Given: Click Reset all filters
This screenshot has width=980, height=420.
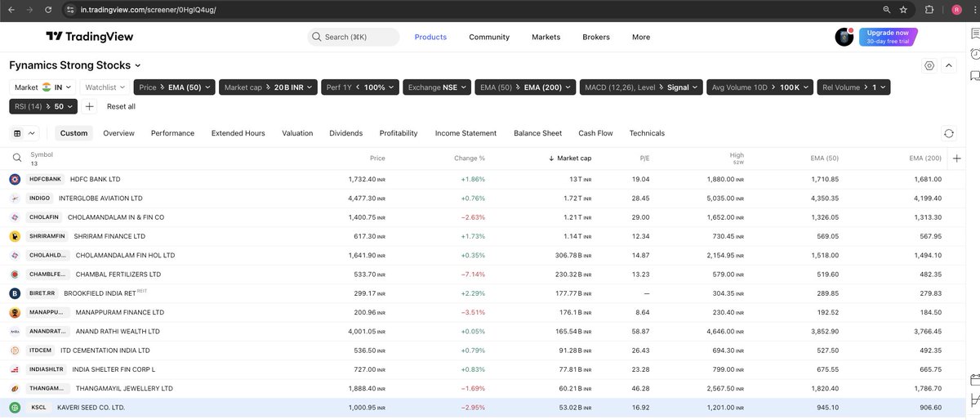Looking at the screenshot, I should 121,106.
